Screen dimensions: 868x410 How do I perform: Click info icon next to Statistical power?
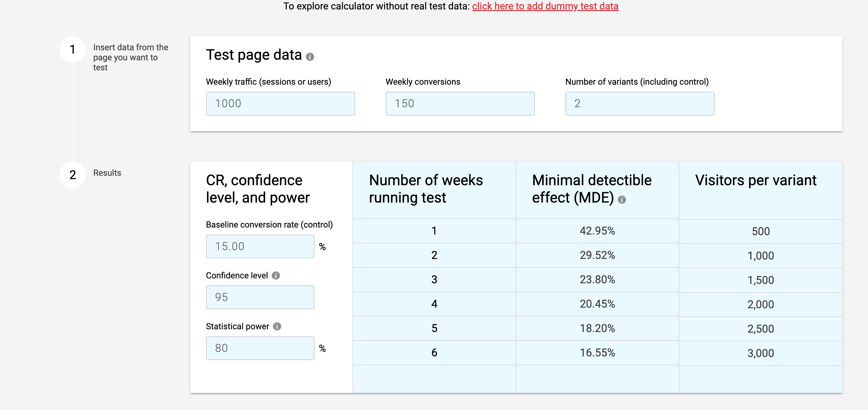click(x=277, y=326)
